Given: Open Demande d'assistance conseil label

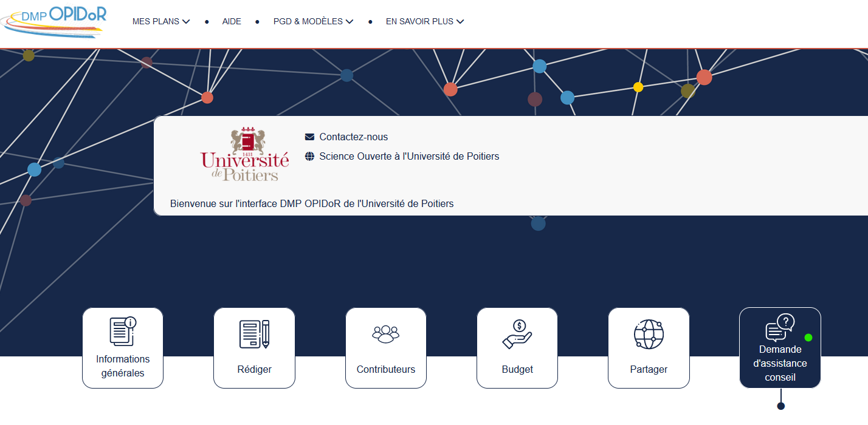Looking at the screenshot, I should 780,363.
